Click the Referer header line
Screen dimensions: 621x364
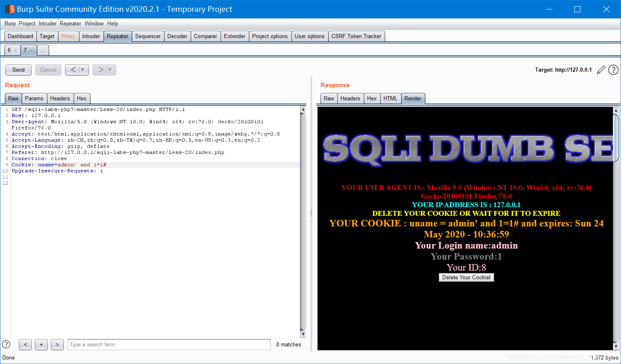point(118,152)
